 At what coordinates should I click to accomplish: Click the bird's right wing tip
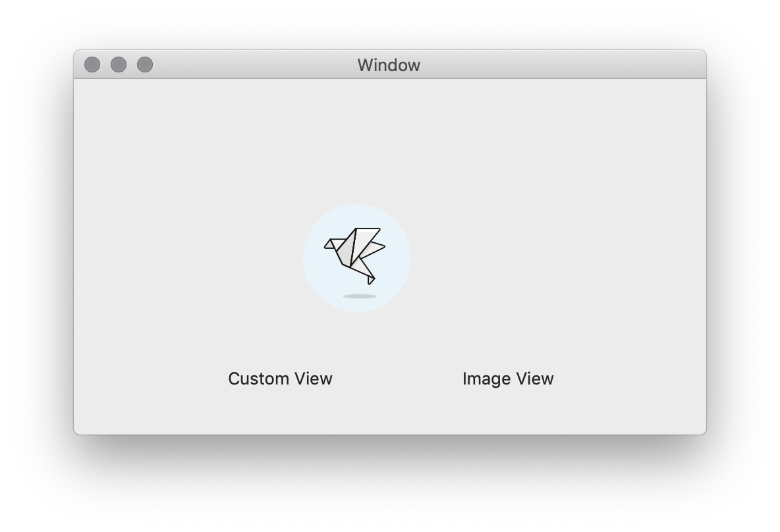(379, 246)
